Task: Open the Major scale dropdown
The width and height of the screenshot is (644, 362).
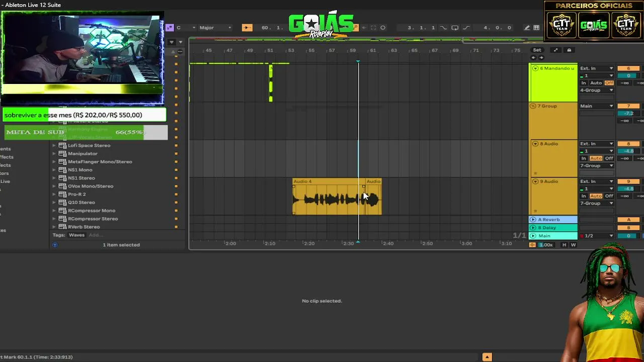Action: pos(215,28)
